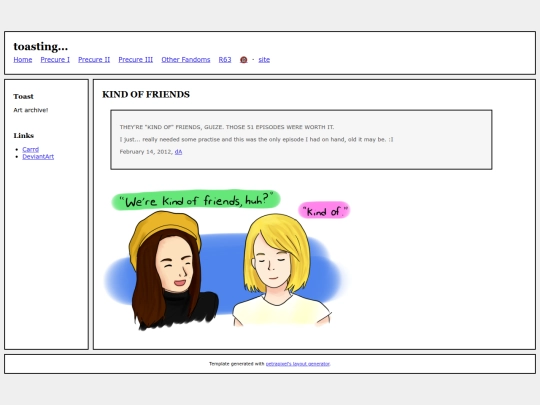Visit the Precure III gallery
540x405 pixels.
click(x=136, y=60)
